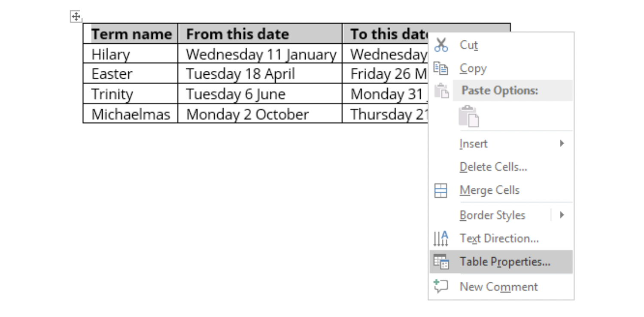
Task: Click the Copy pages icon
Action: 441,68
